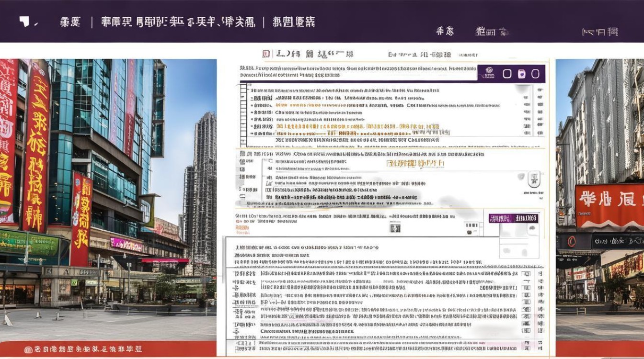Click the first square icon in purple toolbar
The image size is (644, 359).
point(507,74)
